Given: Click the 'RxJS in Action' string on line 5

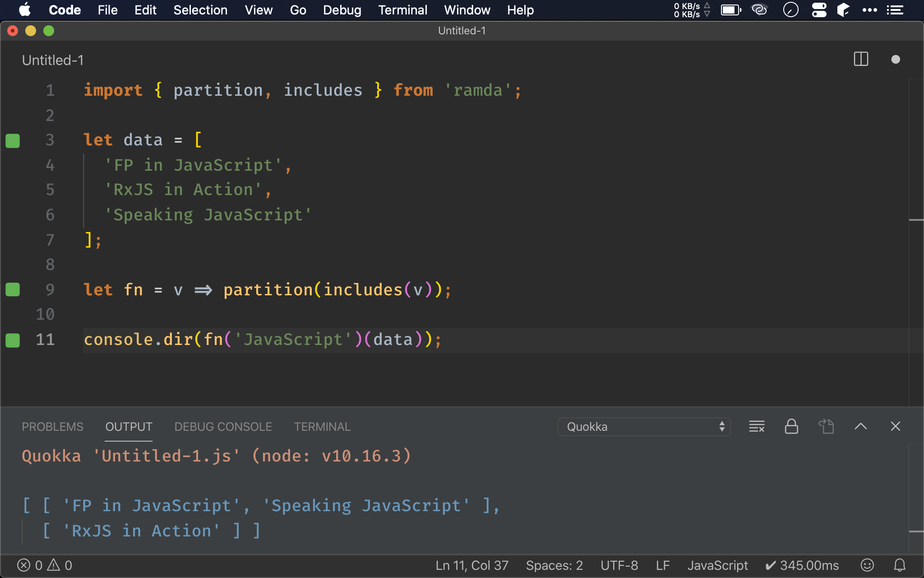Looking at the screenshot, I should point(183,190).
